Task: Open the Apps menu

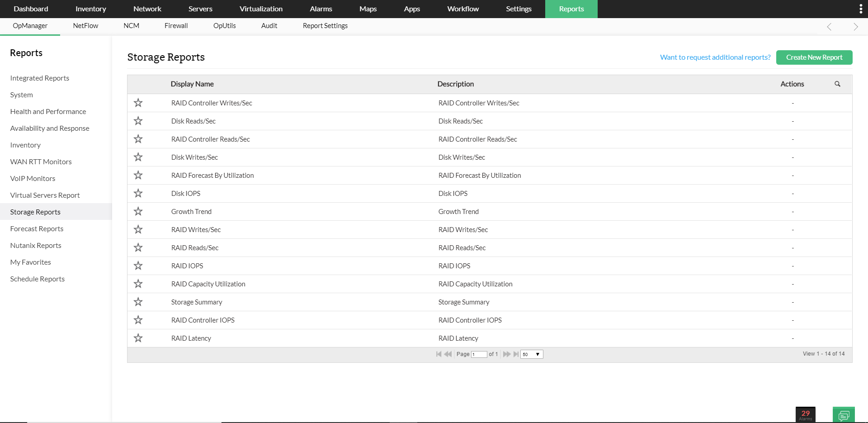Action: pos(412,9)
